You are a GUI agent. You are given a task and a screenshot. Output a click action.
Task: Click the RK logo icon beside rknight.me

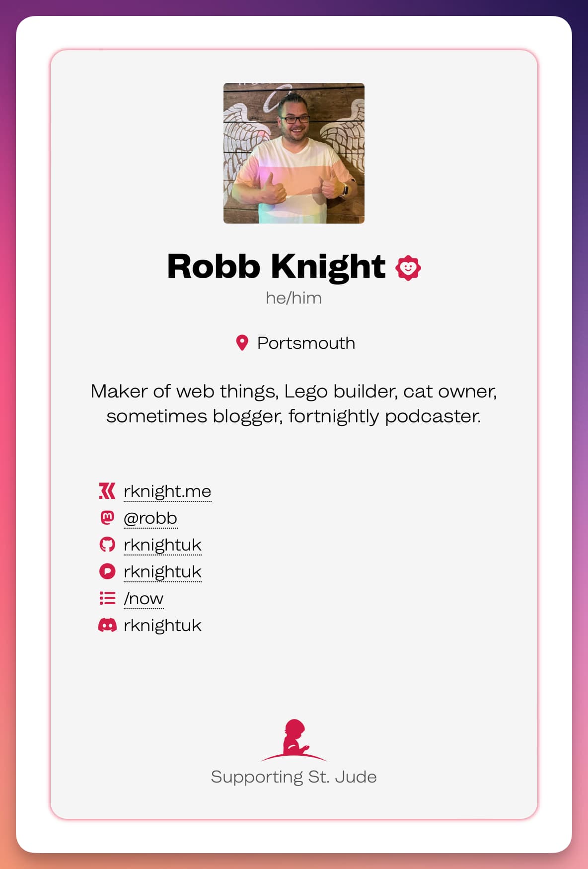tap(107, 491)
